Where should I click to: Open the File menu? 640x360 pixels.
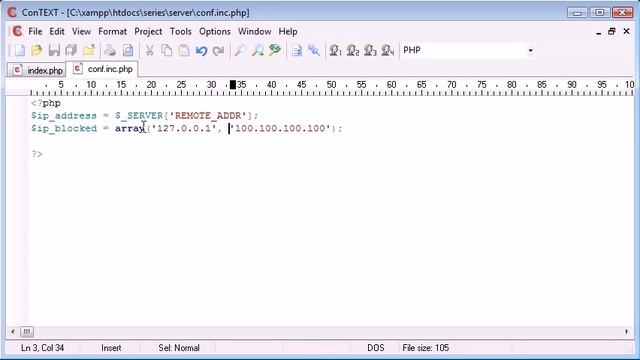tap(35, 31)
